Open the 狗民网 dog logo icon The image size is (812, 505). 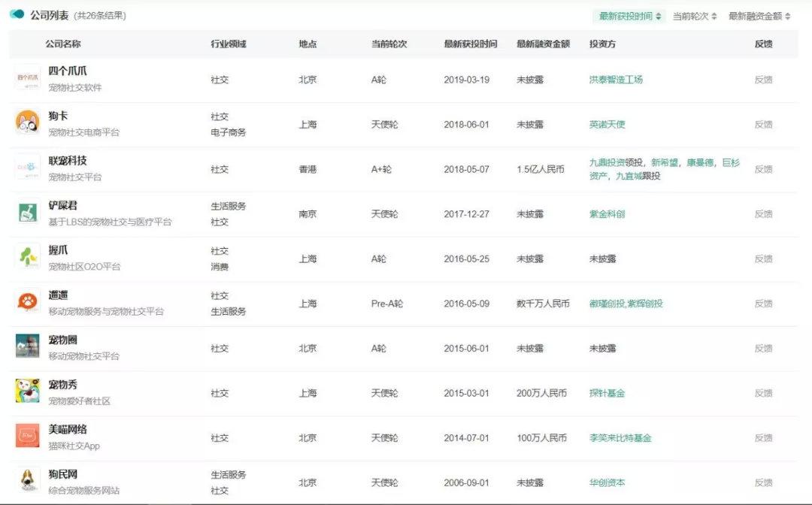[28, 480]
